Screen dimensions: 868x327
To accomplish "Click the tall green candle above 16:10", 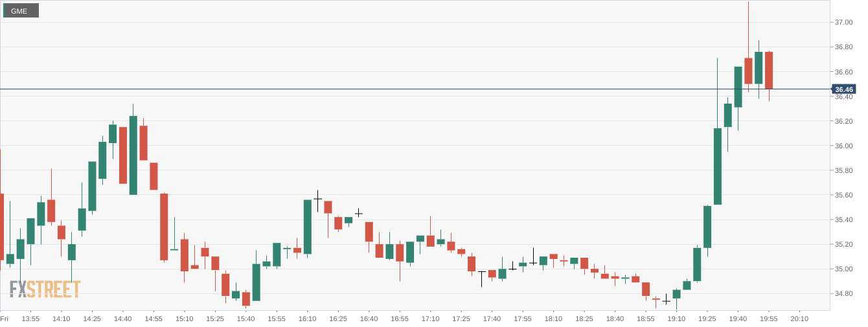I will pyautogui.click(x=307, y=227).
